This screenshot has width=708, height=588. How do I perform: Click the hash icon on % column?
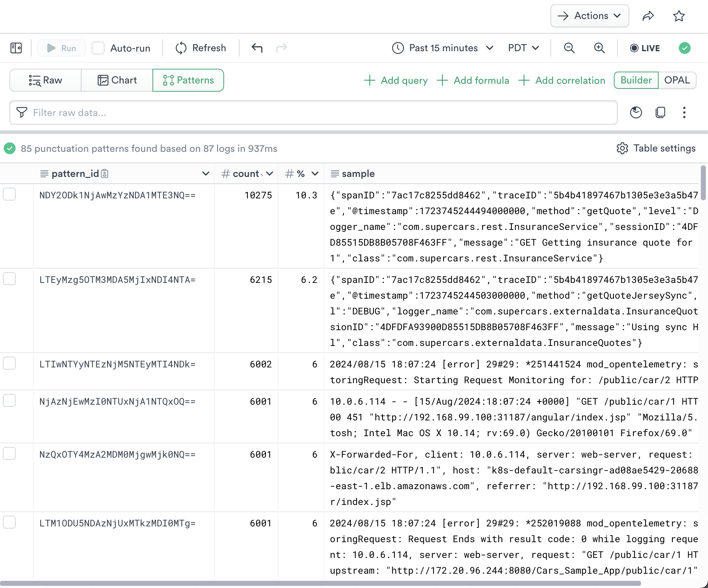click(x=289, y=174)
